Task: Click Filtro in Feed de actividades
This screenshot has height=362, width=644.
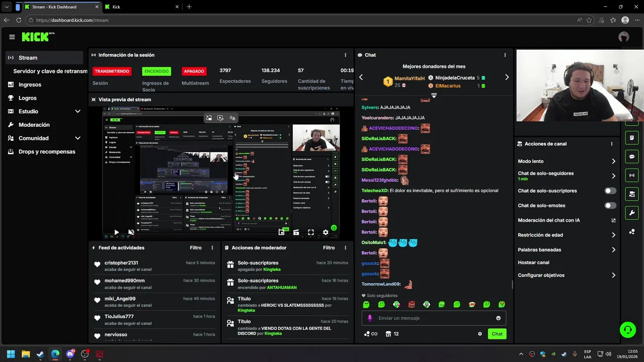Action: pyautogui.click(x=196, y=248)
